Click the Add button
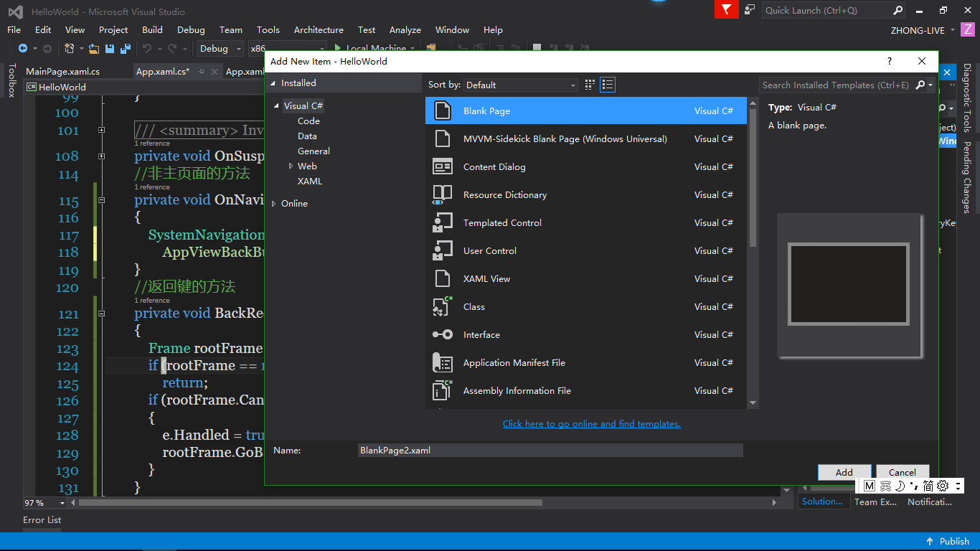 (x=844, y=472)
